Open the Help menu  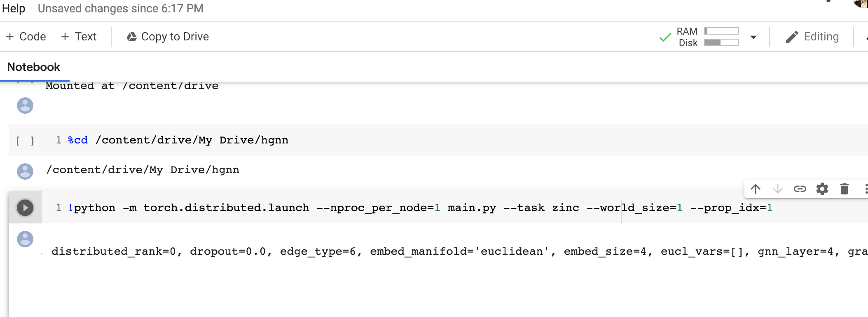pyautogui.click(x=13, y=8)
